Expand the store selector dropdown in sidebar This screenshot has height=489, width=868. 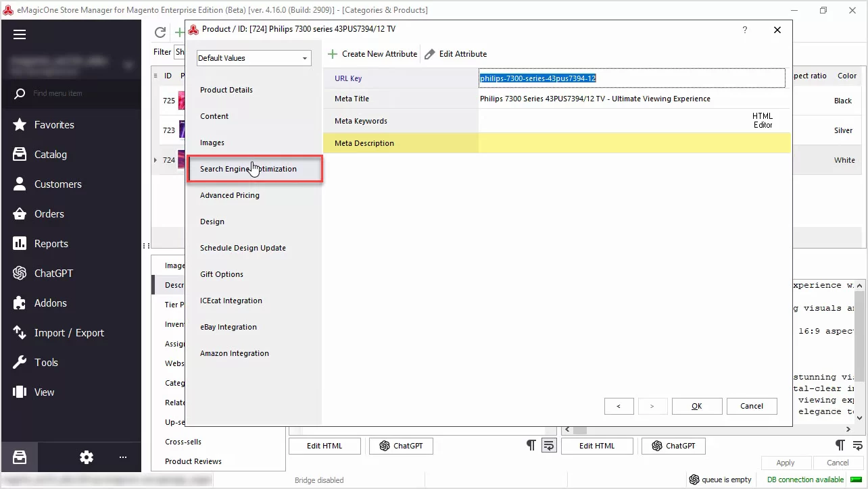pos(128,66)
